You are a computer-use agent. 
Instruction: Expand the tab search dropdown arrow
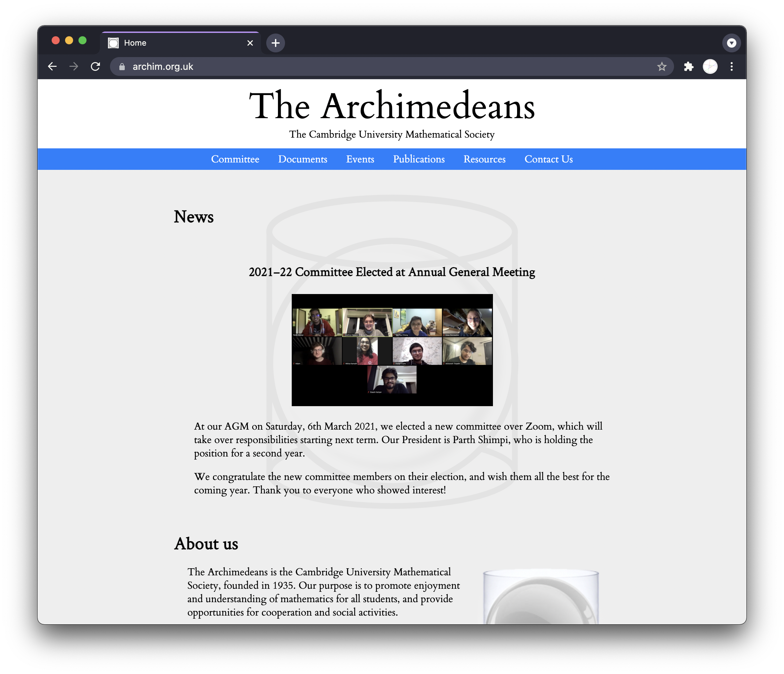pos(731,43)
